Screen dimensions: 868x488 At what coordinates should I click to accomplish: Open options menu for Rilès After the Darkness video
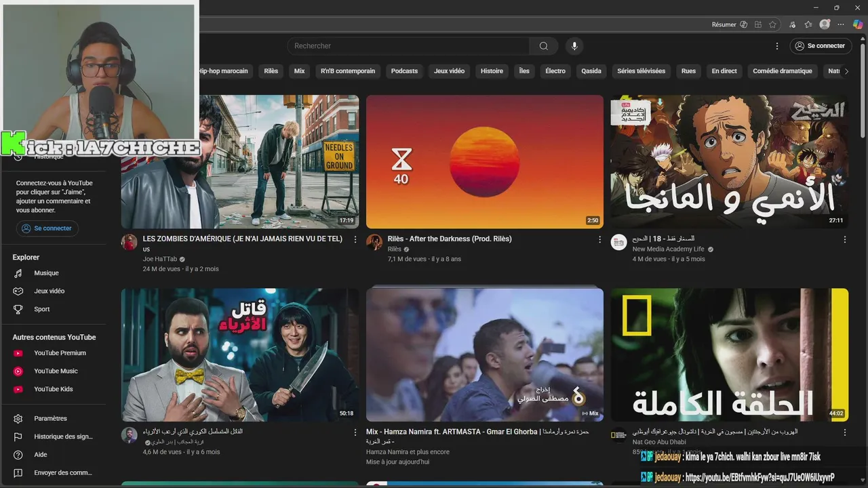599,239
